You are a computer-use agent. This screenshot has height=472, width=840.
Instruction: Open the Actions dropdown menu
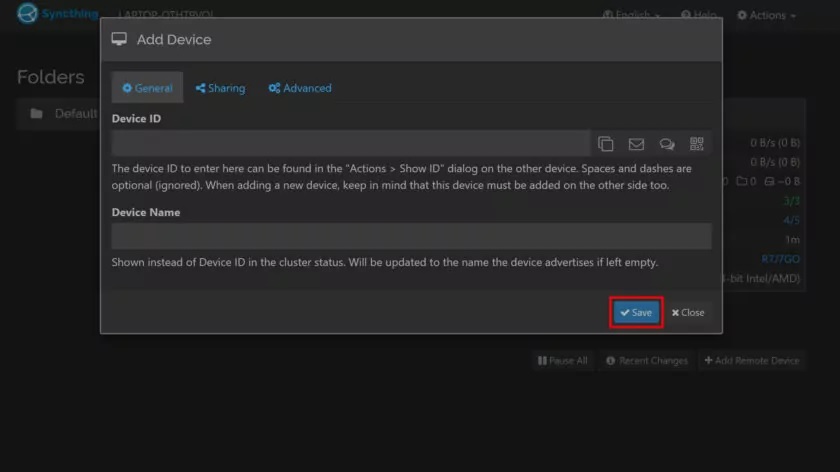[x=766, y=15]
